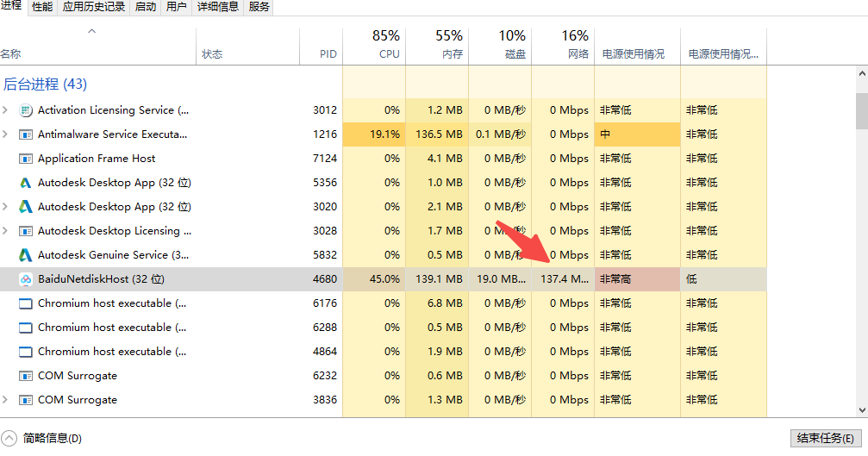
Task: Click the Application Frame Host icon
Action: pyautogui.click(x=25, y=159)
